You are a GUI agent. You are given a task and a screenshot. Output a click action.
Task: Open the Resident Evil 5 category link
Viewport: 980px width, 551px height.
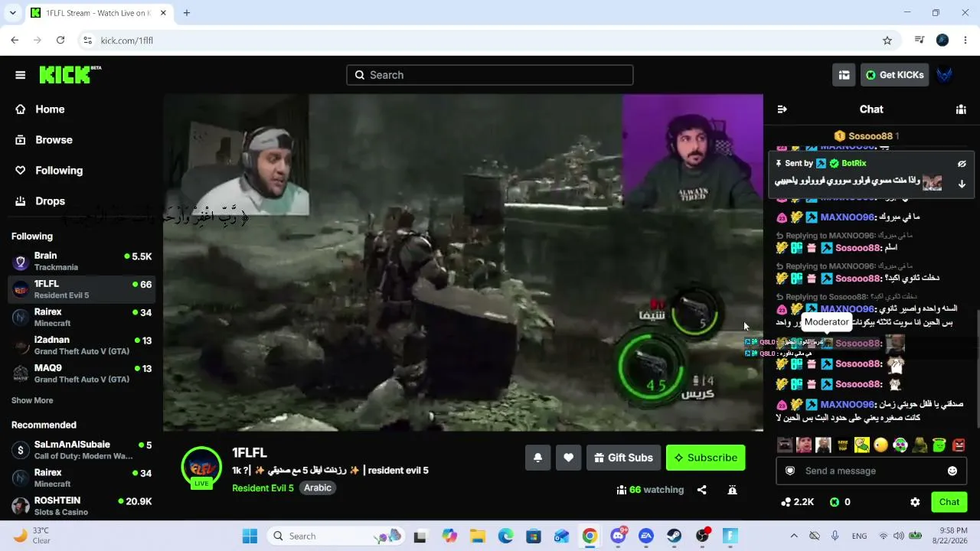263,488
